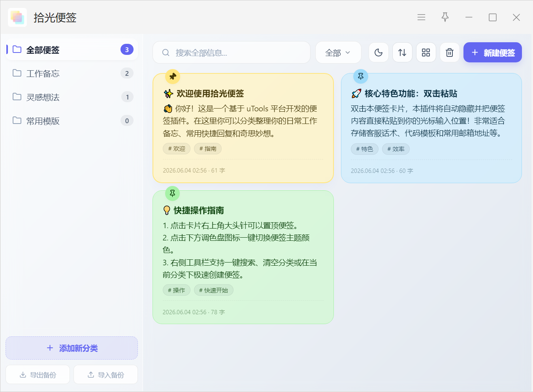The image size is (533, 392).
Task: Click the magnifier icon in search box
Action: (166, 53)
